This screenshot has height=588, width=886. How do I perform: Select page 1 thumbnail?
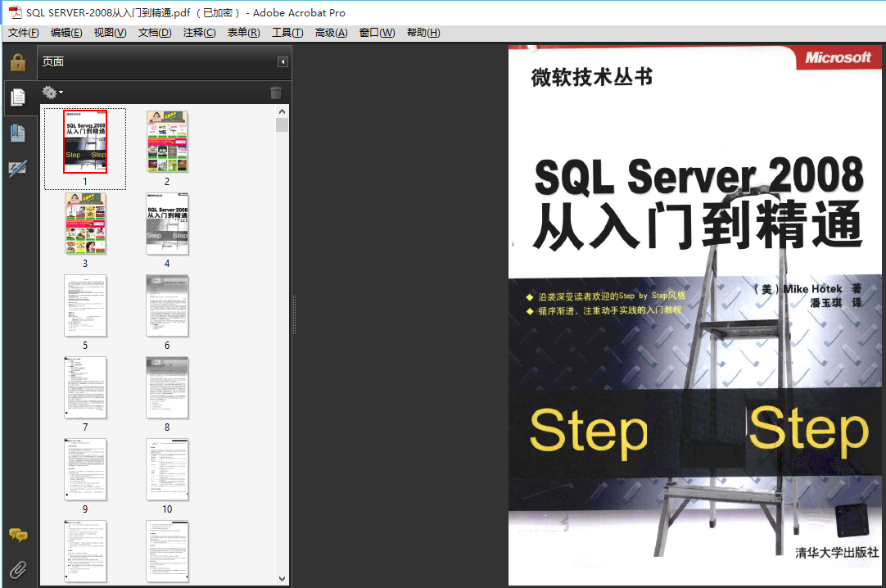coord(85,142)
